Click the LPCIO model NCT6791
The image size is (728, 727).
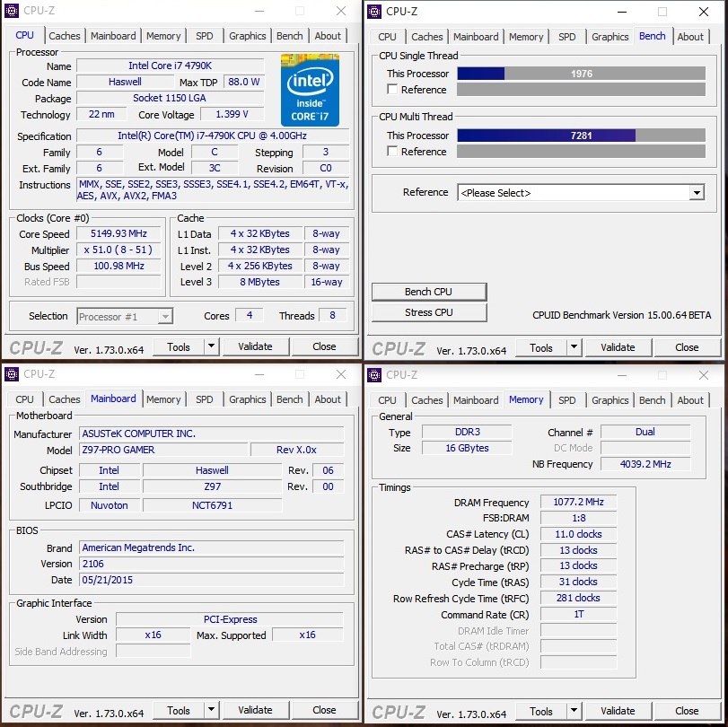[x=212, y=505]
